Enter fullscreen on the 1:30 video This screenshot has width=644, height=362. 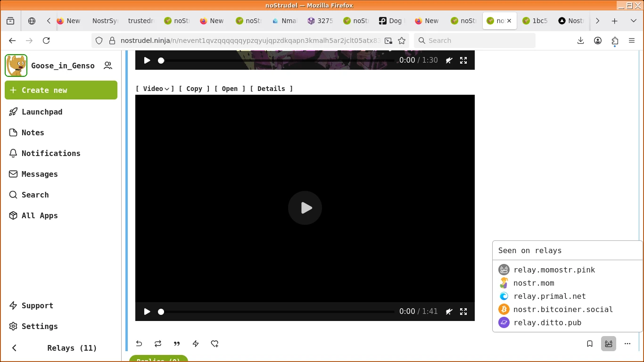pos(463,60)
